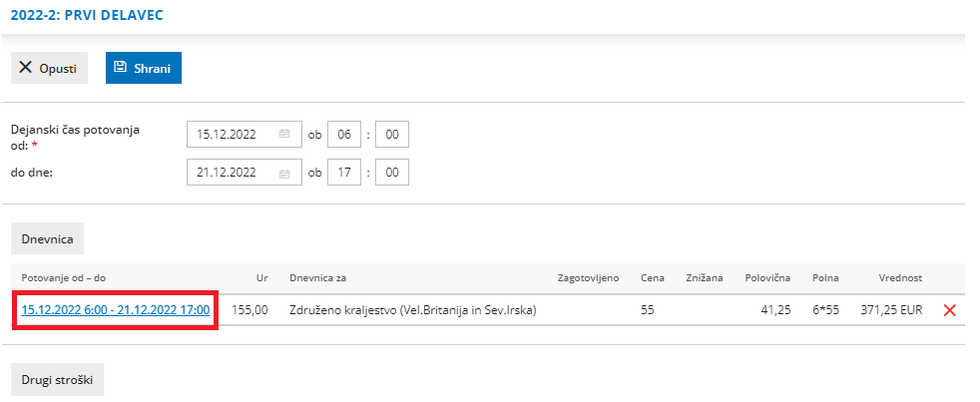The image size is (980, 402).
Task: Select the end minutes field
Action: (x=391, y=173)
